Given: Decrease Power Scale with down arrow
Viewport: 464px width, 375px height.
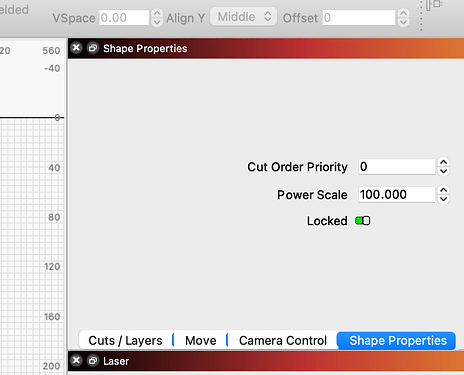Looking at the screenshot, I should click(x=443, y=199).
